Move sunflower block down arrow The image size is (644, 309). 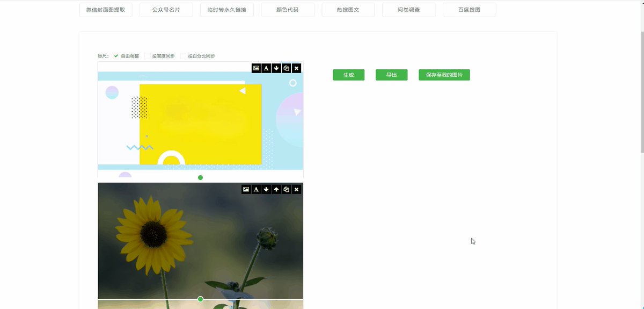click(x=266, y=189)
